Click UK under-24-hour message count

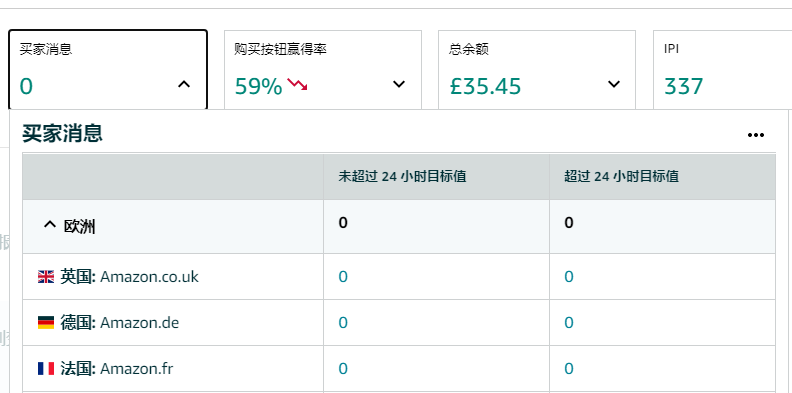click(343, 277)
